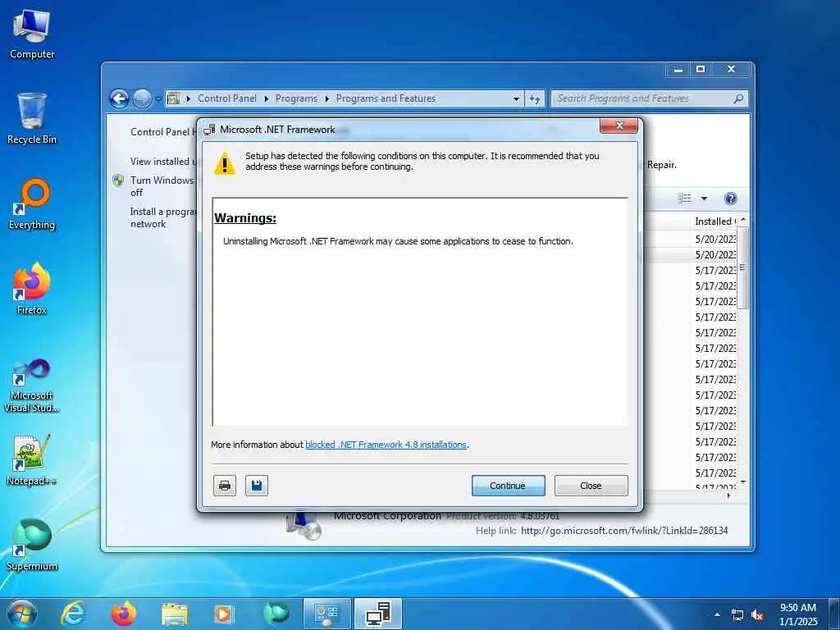Open Programs and Features help
This screenshot has height=630, width=840.
(730, 199)
